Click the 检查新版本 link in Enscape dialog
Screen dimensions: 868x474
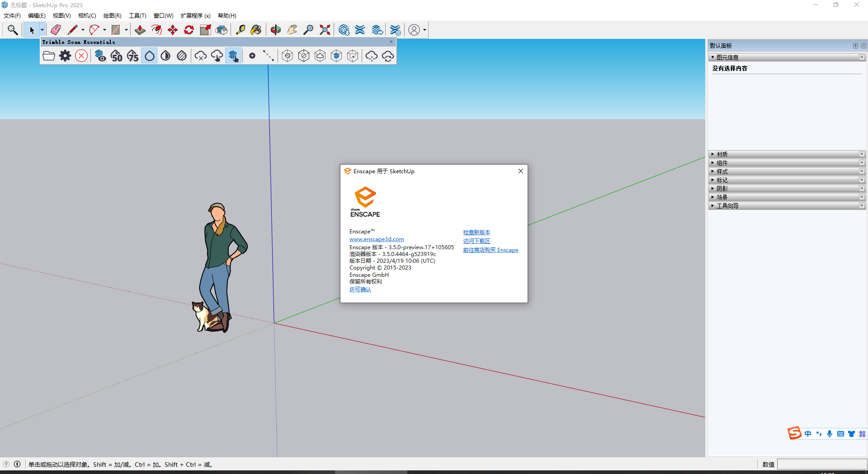point(476,232)
